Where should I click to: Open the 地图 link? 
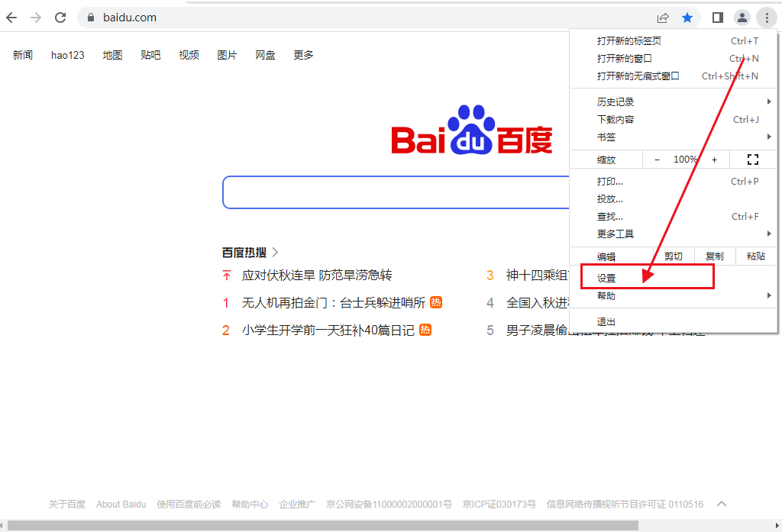pyautogui.click(x=113, y=55)
